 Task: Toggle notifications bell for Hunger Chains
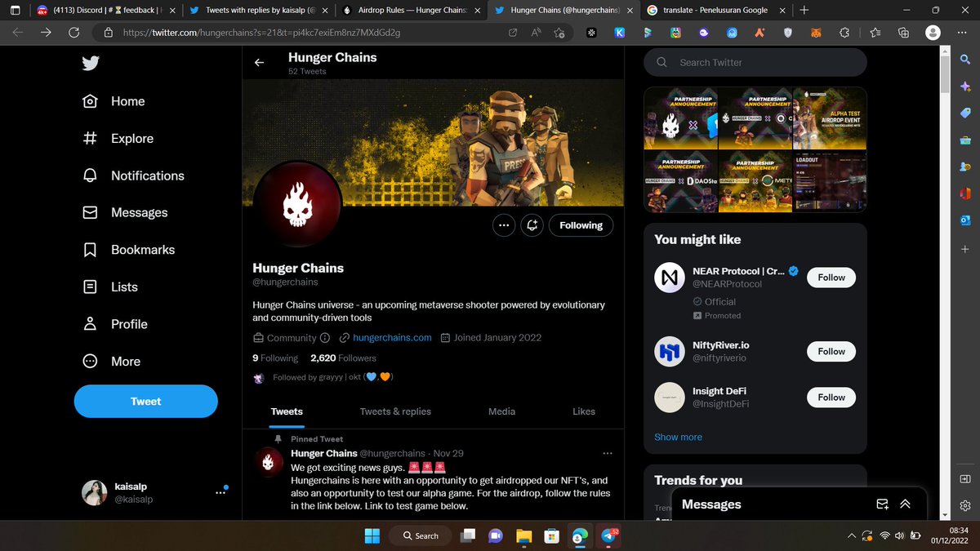pyautogui.click(x=532, y=225)
